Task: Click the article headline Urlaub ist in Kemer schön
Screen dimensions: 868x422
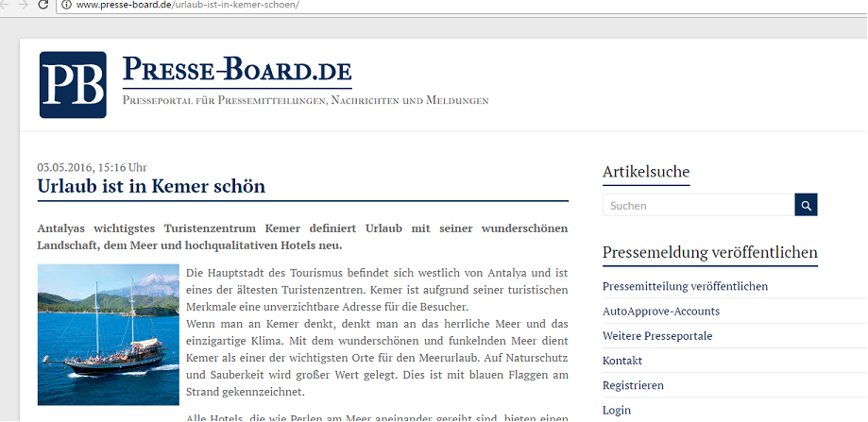Action: point(151,186)
